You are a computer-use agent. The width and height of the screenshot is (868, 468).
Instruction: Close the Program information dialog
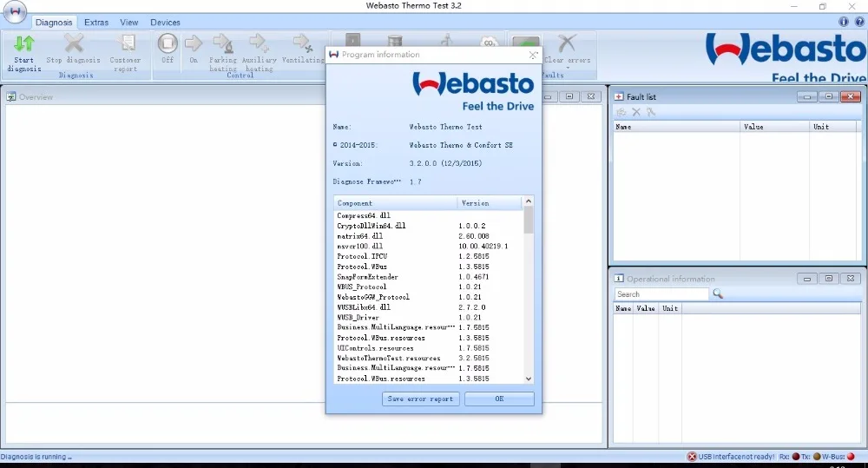coord(533,55)
